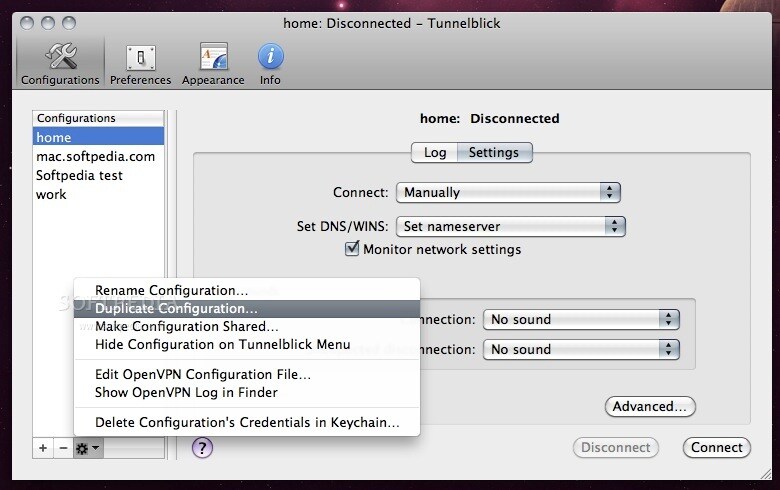Choose Hide Configuration on Tunnelblick Menu

pyautogui.click(x=247, y=344)
